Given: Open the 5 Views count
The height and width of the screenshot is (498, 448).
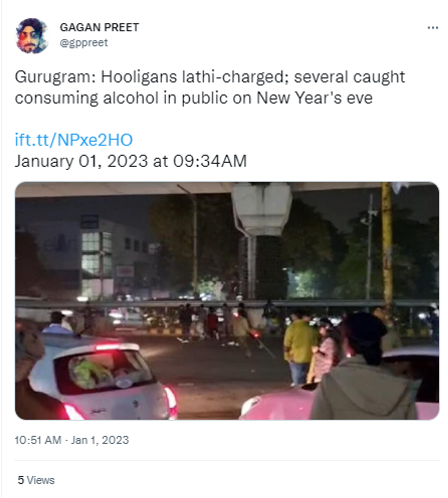Looking at the screenshot, I should pos(36,480).
